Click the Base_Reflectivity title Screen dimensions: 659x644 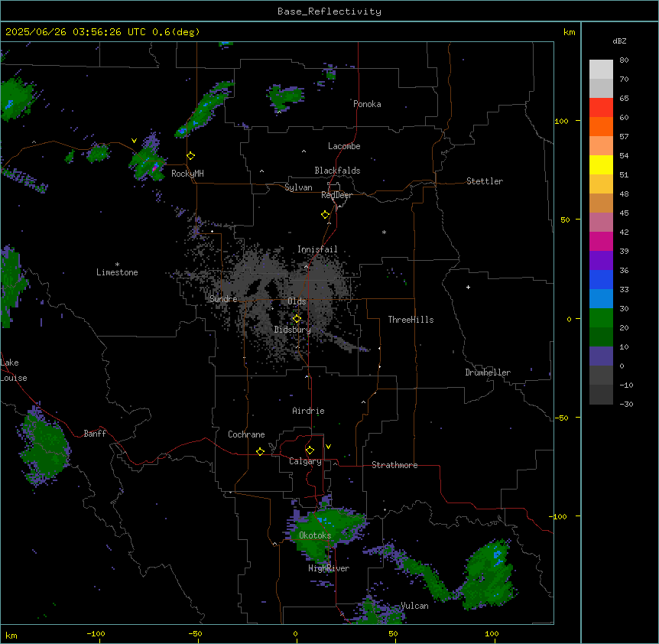(x=329, y=11)
